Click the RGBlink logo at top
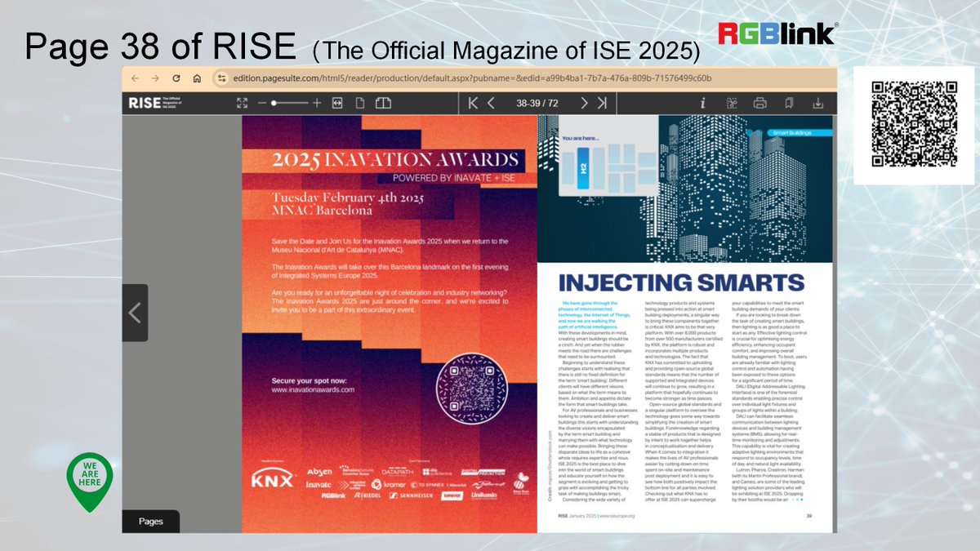Viewport: 980px width, 551px height. pyautogui.click(x=777, y=33)
